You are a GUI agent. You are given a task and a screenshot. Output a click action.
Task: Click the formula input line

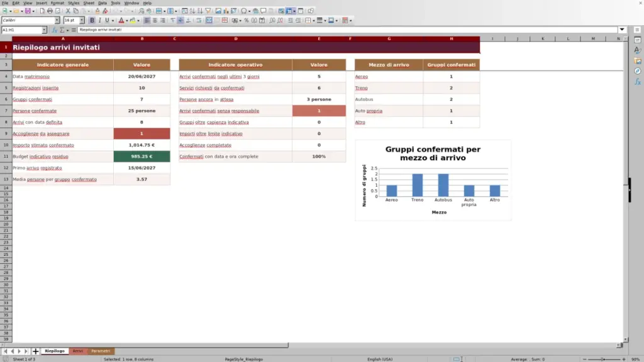pyautogui.click(x=347, y=30)
